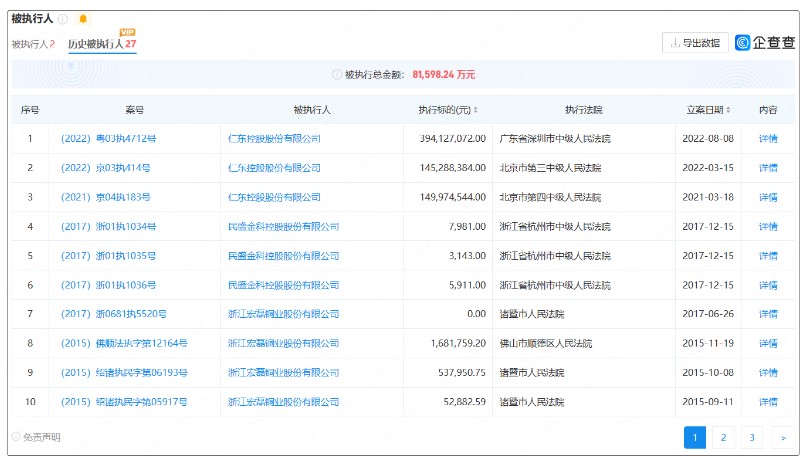Viewport: 810px width, 467px height.
Task: Switch to the 被执行人 2 tab
Action: pyautogui.click(x=33, y=44)
